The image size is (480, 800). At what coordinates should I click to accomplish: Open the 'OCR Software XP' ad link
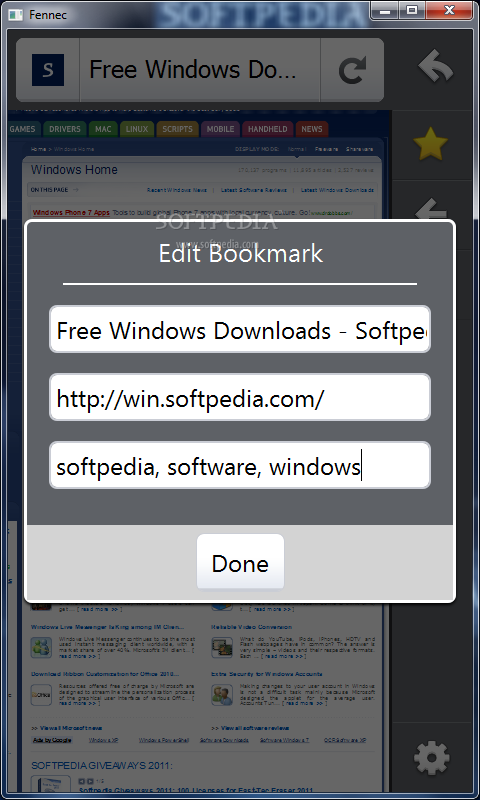click(344, 740)
